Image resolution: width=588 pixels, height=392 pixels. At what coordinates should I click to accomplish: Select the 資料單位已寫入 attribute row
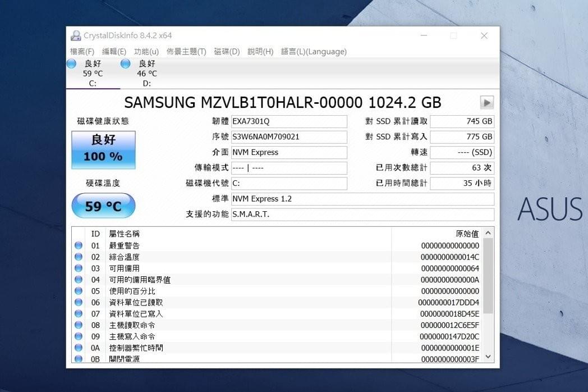pyautogui.click(x=277, y=313)
